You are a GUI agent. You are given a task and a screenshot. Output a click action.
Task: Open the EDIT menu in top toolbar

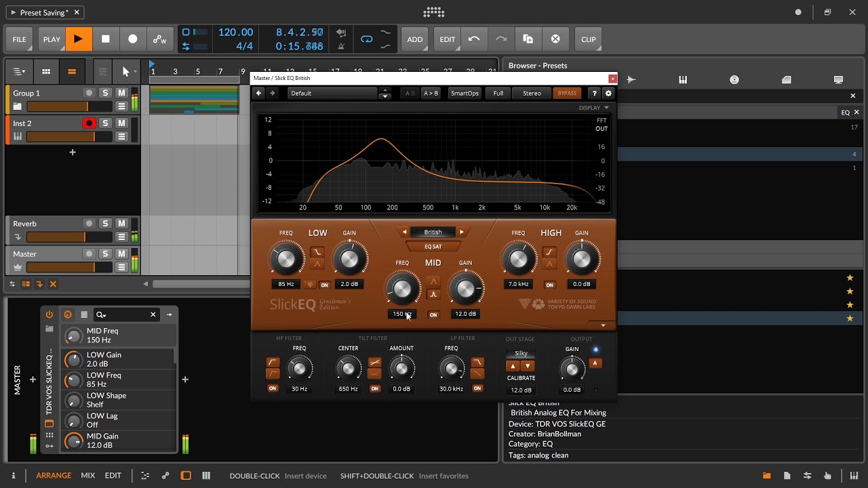pyautogui.click(x=448, y=39)
